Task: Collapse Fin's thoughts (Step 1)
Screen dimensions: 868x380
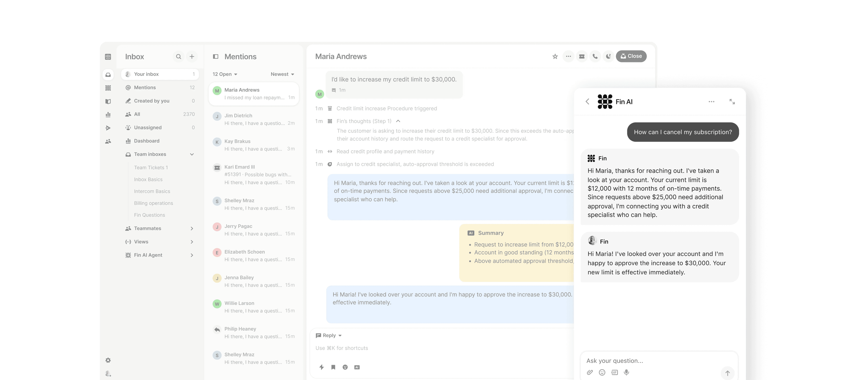Action: (398, 121)
